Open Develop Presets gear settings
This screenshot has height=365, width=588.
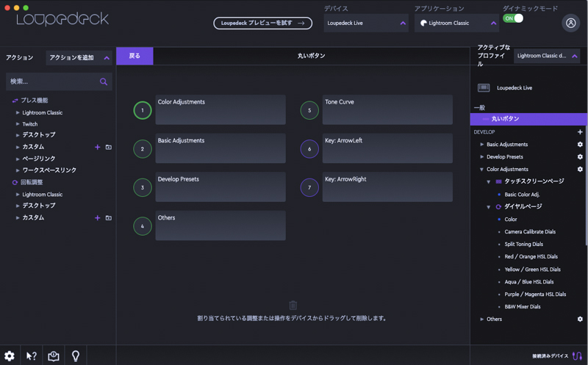(x=580, y=156)
